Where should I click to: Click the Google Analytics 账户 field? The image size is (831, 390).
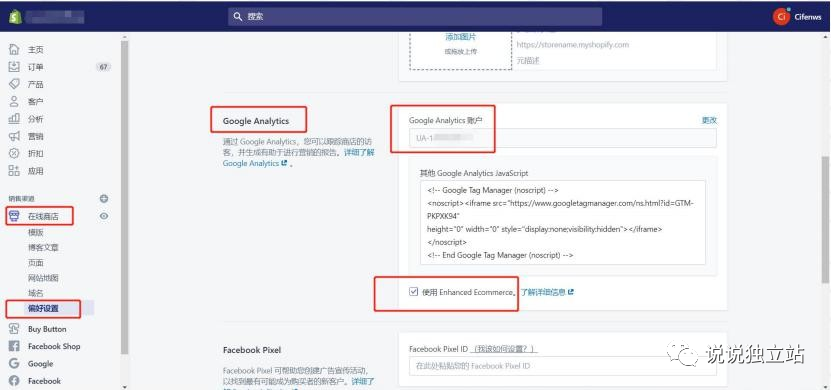click(563, 138)
